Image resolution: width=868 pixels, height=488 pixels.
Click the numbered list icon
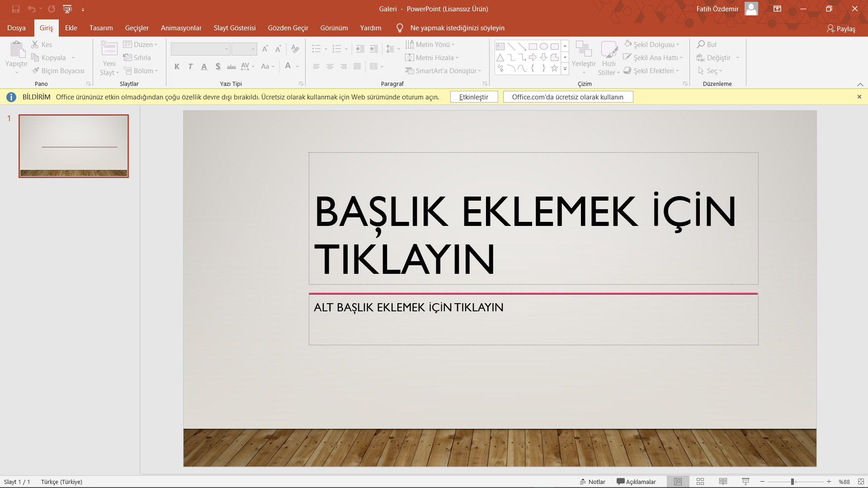pos(337,49)
